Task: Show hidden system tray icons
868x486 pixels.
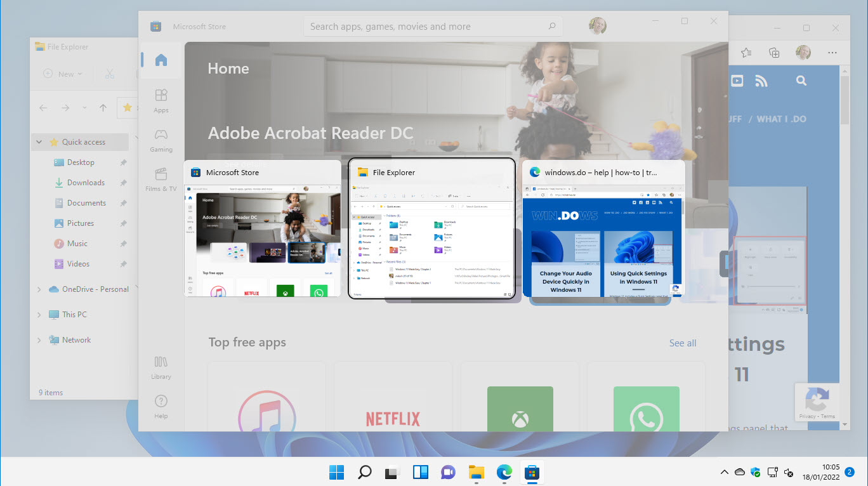Action: pos(724,472)
